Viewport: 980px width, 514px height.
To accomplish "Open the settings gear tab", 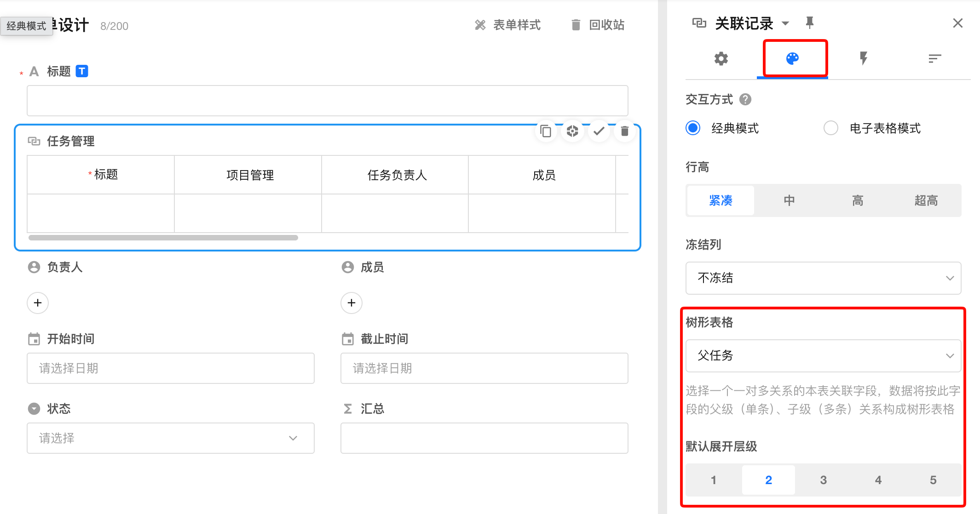I will pyautogui.click(x=721, y=59).
